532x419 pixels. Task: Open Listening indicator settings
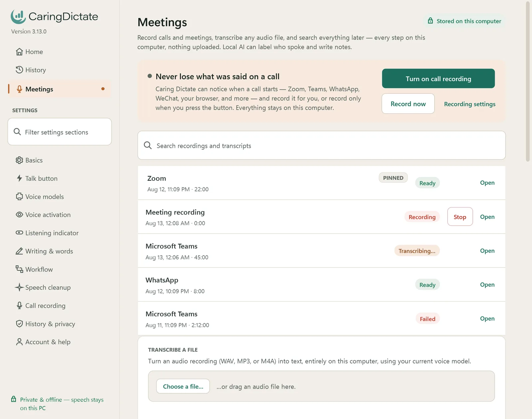60,233
